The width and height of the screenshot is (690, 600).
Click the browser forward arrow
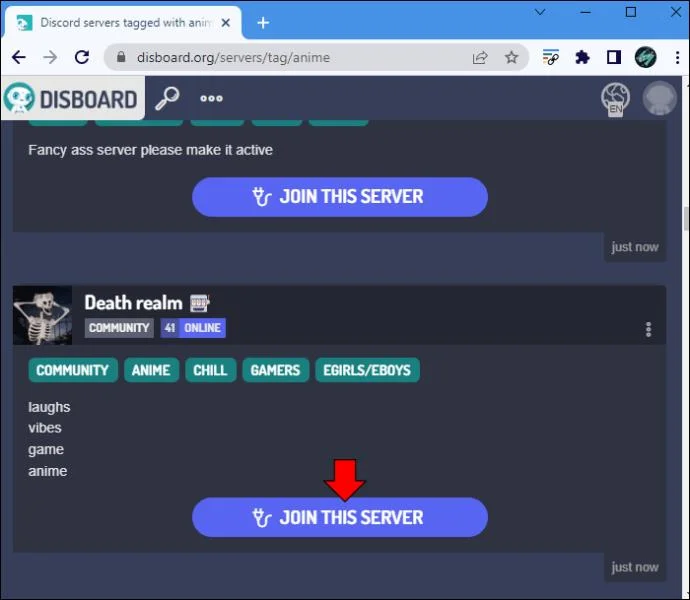point(50,57)
